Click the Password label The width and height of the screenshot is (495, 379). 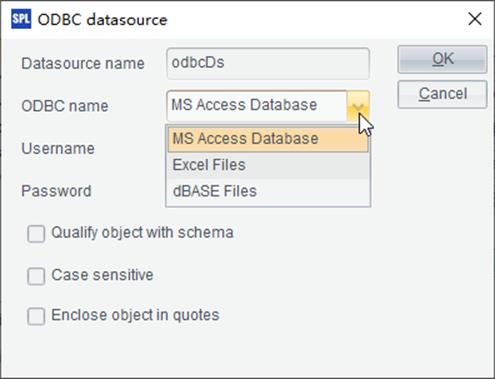(56, 191)
